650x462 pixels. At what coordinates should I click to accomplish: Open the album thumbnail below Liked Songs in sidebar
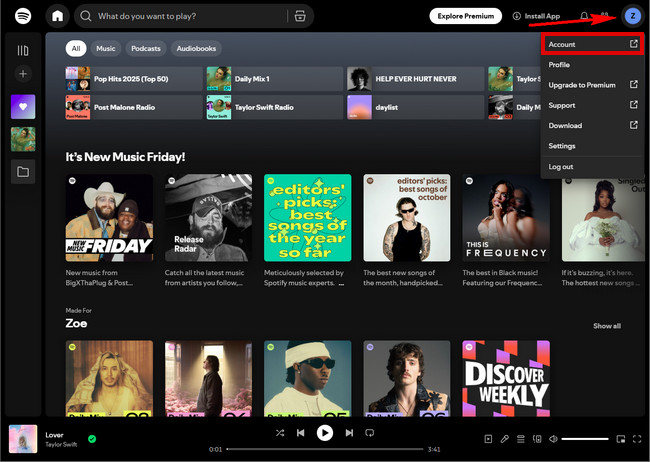(x=23, y=139)
